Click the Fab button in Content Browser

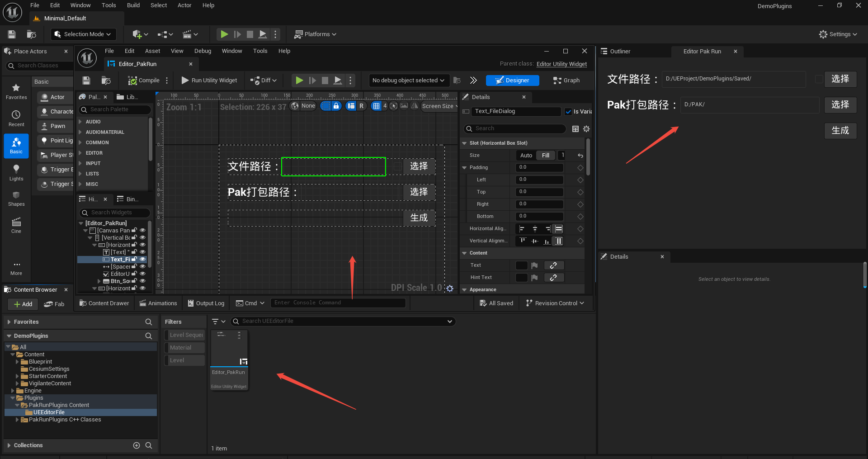54,304
